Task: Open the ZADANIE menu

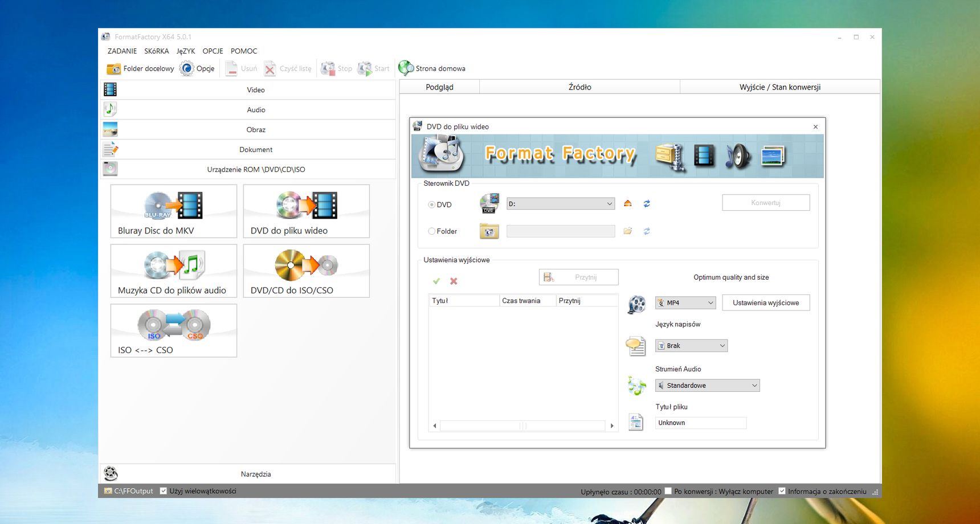Action: pos(122,51)
